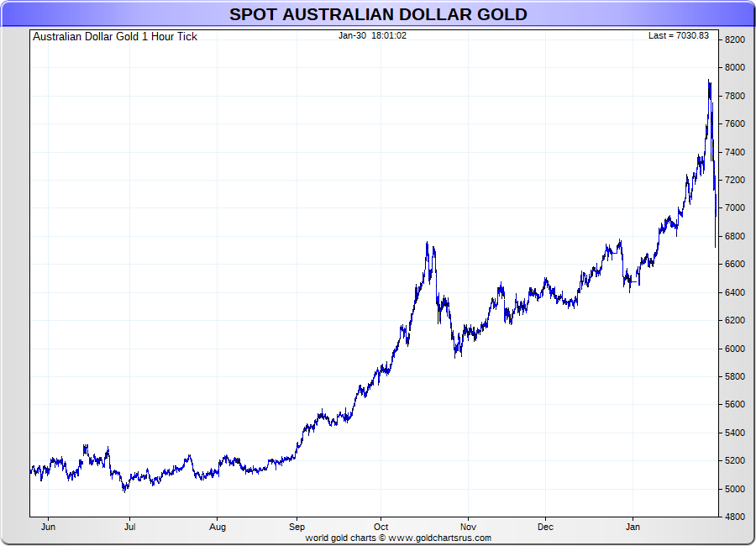
Task: Click the 'Last = 7030.83' value
Action: (x=679, y=35)
